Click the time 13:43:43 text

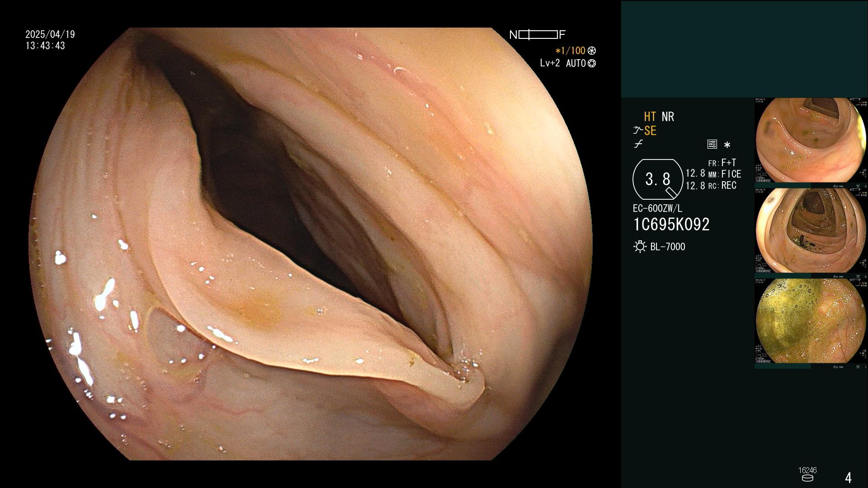click(x=45, y=46)
